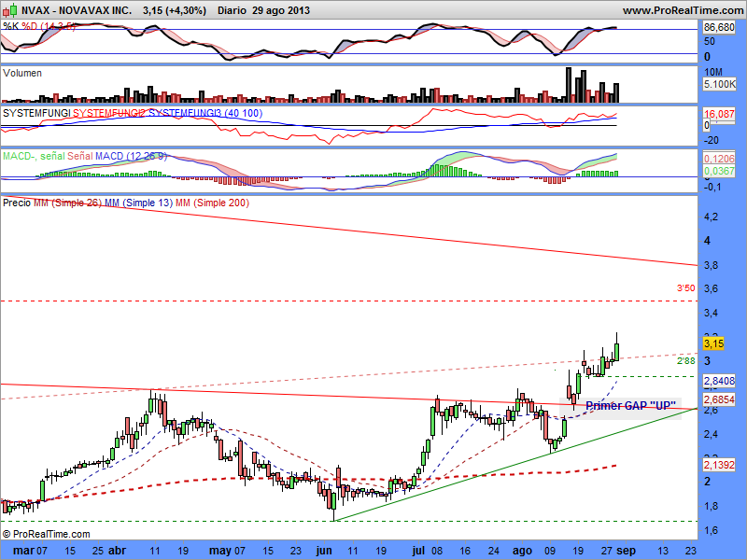
Task: Click the 10M volume axis label
Action: point(713,72)
